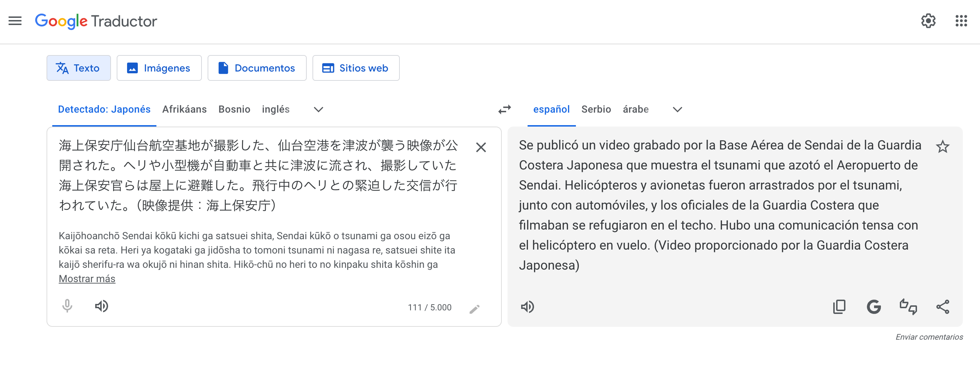The width and height of the screenshot is (980, 379).
Task: Start voice input with the microphone
Action: coord(67,306)
